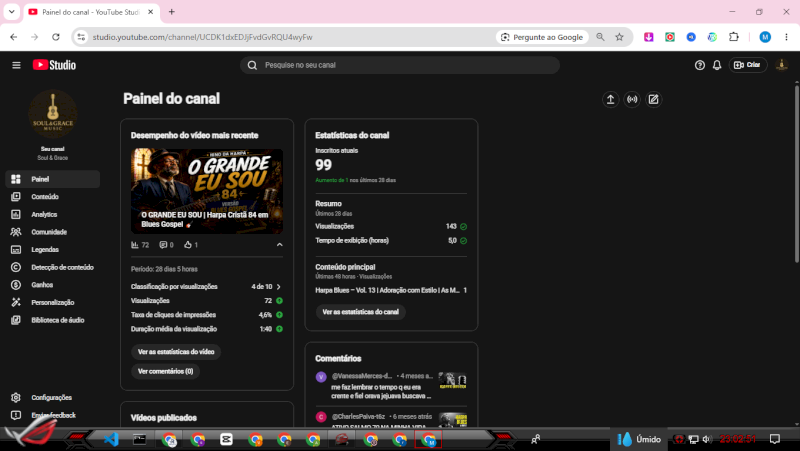Image resolution: width=800 pixels, height=451 pixels.
Task: Open the browser tab list dropdown
Action: tap(11, 11)
